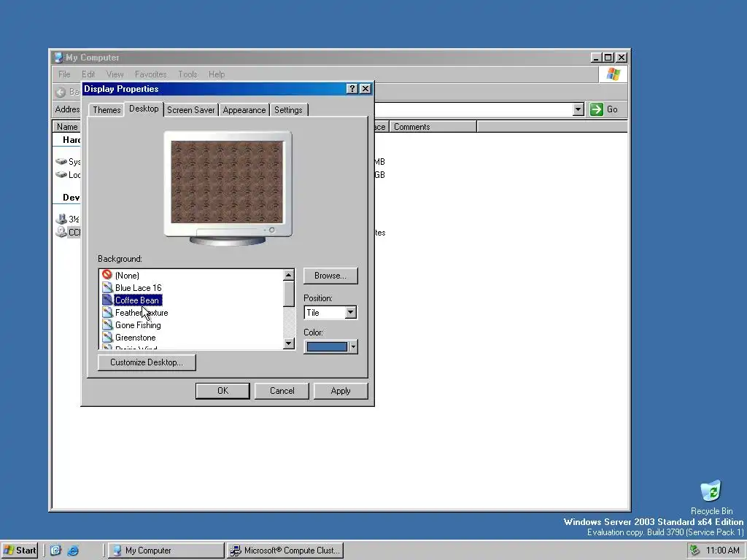Viewport: 747px width, 560px height.
Task: Switch to the Screen Saver tab
Action: pos(190,110)
